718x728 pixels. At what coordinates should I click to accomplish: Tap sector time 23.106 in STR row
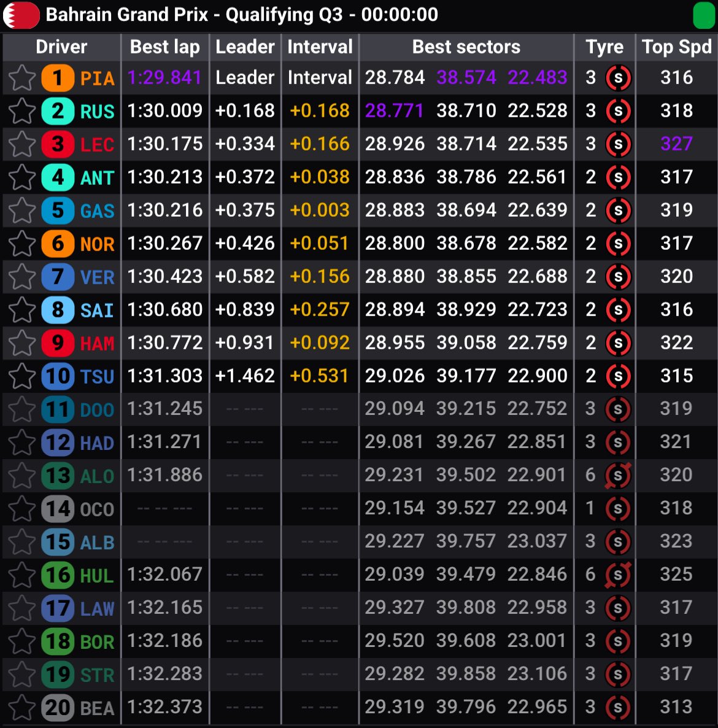(537, 674)
